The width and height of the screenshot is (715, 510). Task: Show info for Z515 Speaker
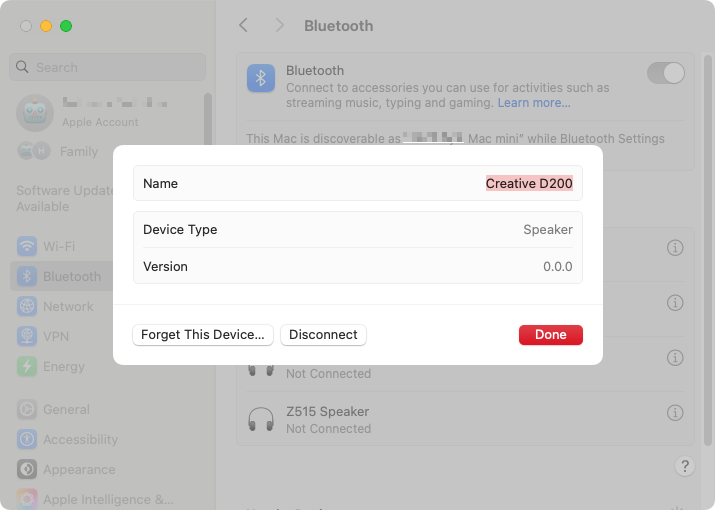(675, 413)
